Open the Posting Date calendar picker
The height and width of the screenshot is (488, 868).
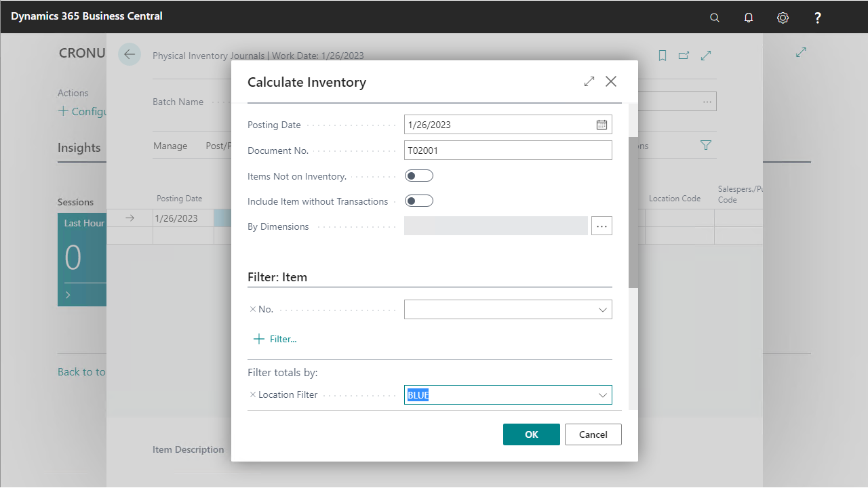coord(601,125)
